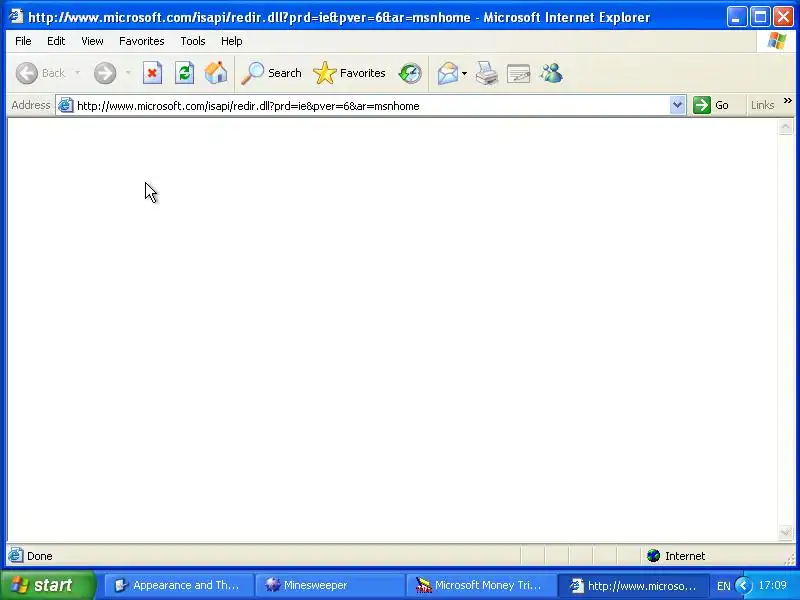Click the title bar IE document icon

[16, 16]
